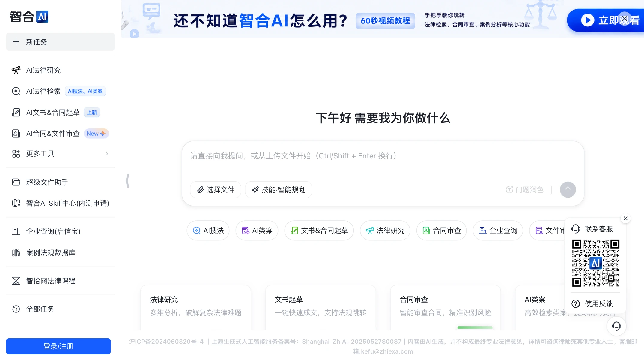This screenshot has height=362, width=644.
Task: Close the customer service popup
Action: pos(626,218)
